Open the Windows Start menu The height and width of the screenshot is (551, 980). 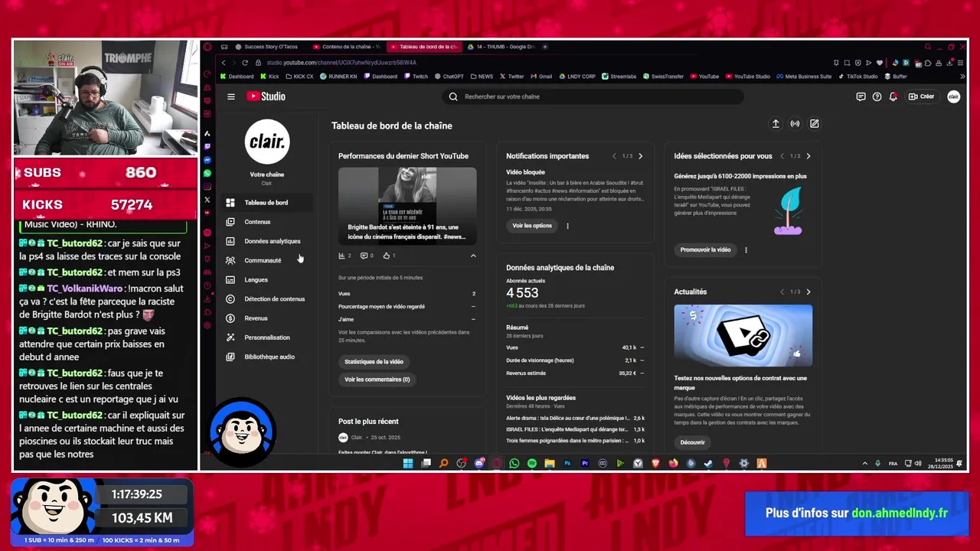(408, 463)
